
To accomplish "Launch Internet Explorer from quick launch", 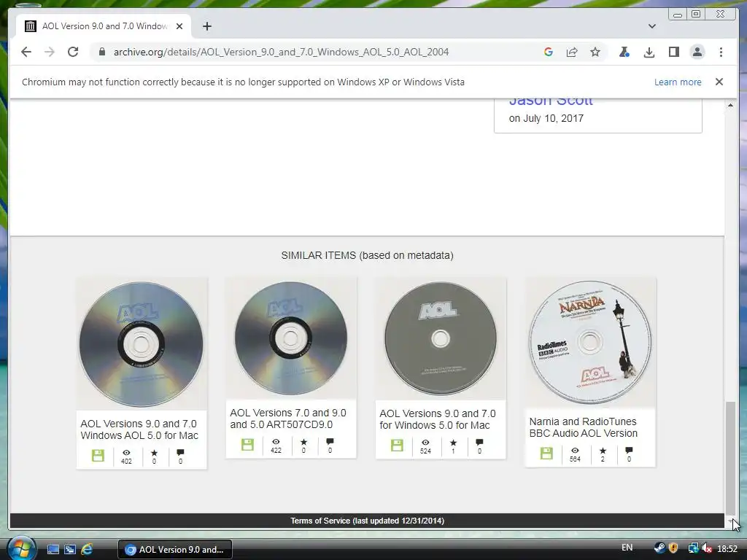I will (87, 550).
